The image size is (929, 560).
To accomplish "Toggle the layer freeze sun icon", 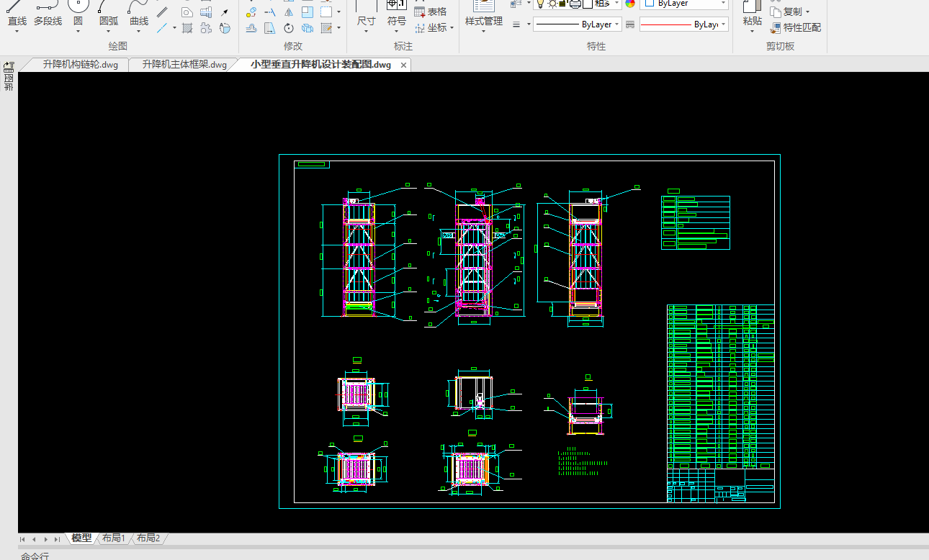I will tap(552, 4).
